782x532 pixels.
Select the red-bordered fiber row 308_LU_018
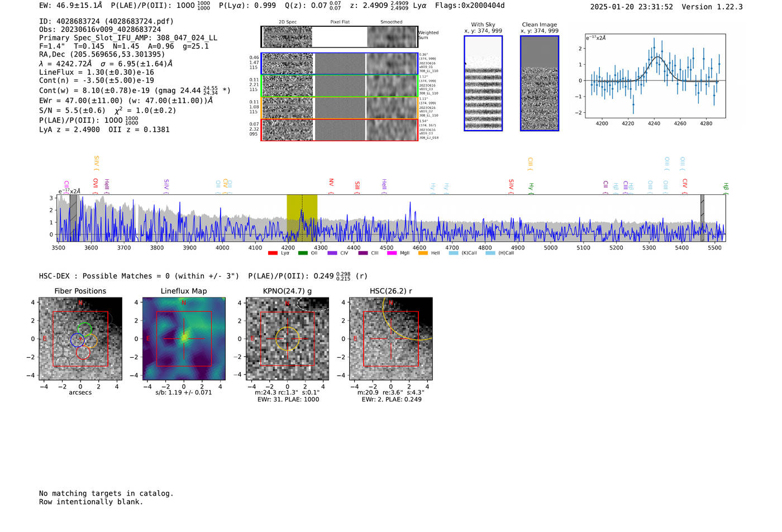339,130
